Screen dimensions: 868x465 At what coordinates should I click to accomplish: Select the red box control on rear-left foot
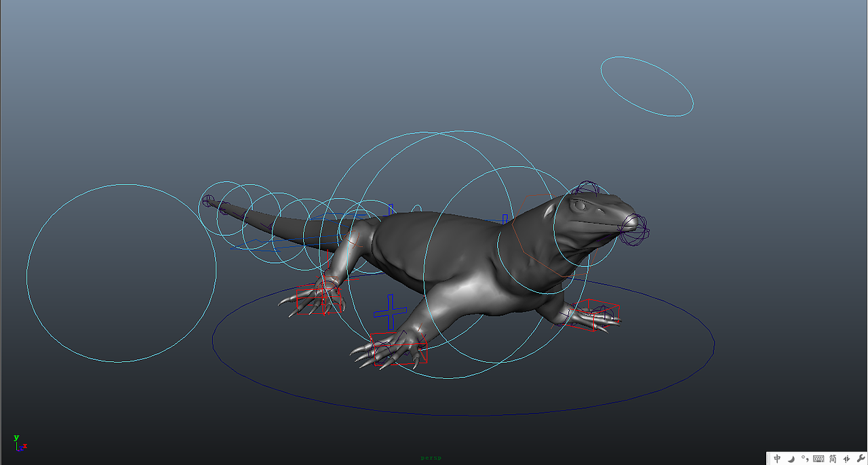(x=319, y=299)
